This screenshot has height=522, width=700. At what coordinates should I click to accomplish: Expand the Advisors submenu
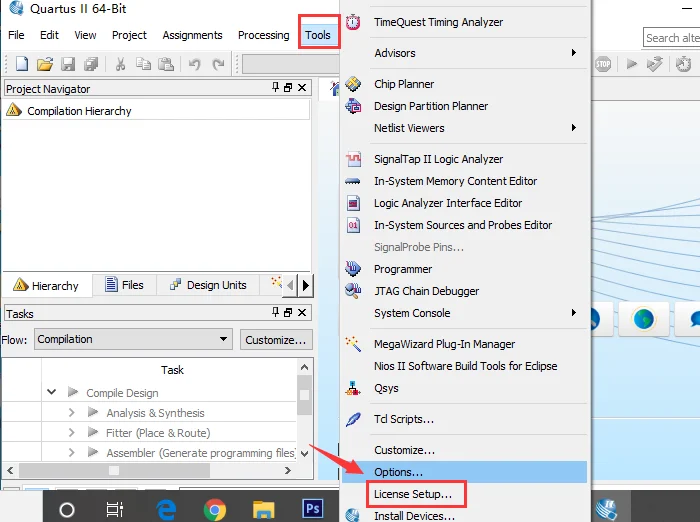point(465,53)
